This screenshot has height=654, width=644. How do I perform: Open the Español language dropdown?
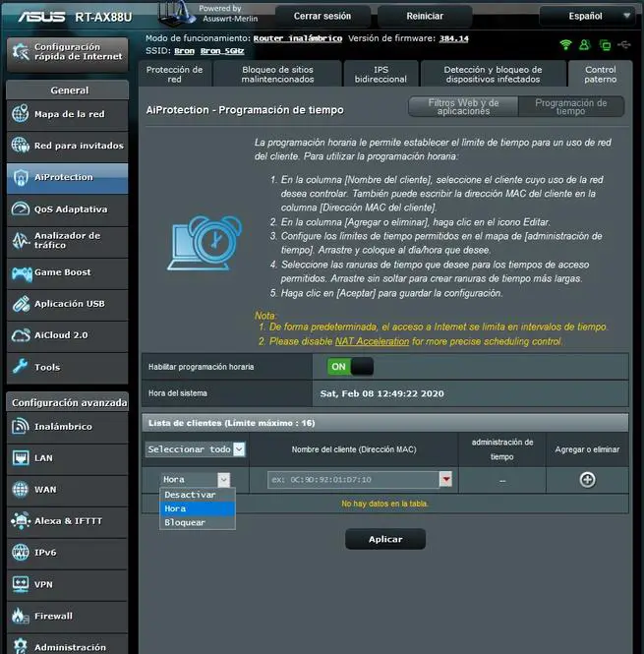(x=587, y=17)
